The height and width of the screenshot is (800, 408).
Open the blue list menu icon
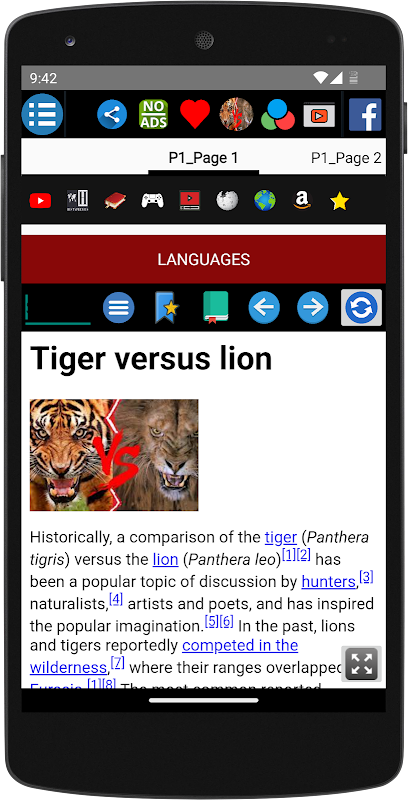coord(42,114)
